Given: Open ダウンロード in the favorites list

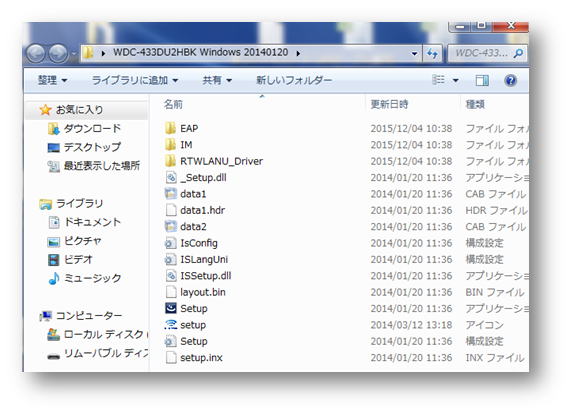Looking at the screenshot, I should [x=92, y=129].
